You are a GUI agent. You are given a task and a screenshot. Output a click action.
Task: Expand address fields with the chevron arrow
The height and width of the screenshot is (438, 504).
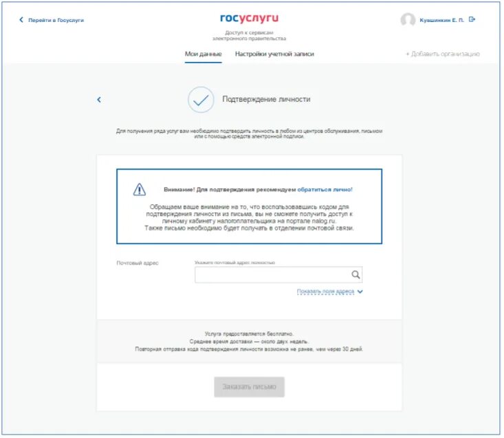(360, 292)
